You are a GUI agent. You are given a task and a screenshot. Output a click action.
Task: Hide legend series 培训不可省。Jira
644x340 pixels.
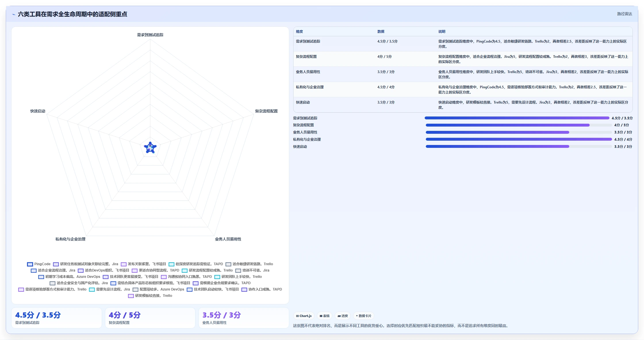point(252,270)
